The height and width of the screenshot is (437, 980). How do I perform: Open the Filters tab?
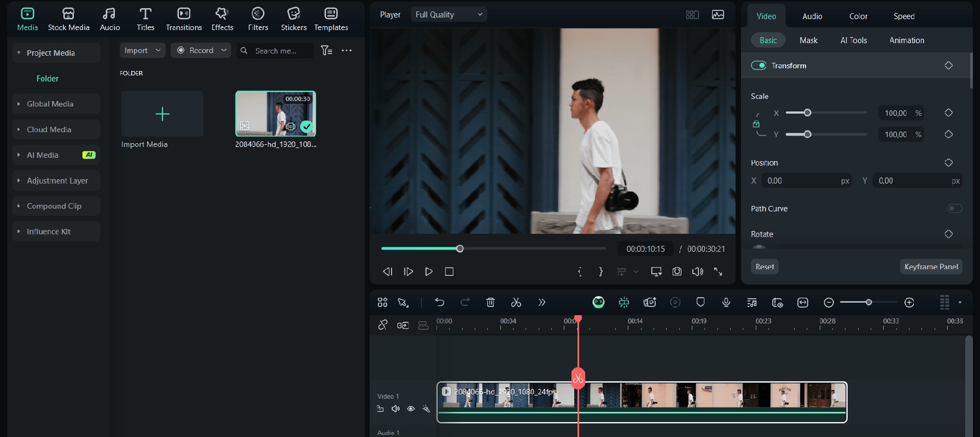coord(258,19)
